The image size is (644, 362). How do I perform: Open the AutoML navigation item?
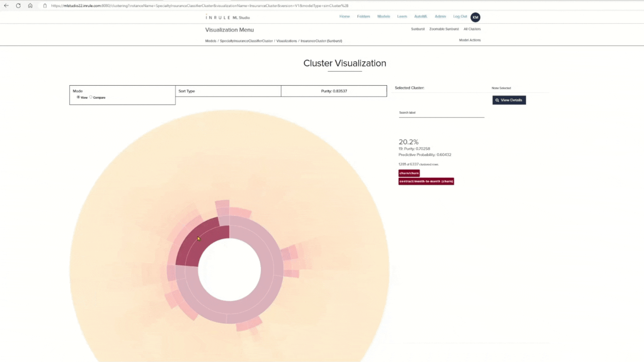click(420, 16)
